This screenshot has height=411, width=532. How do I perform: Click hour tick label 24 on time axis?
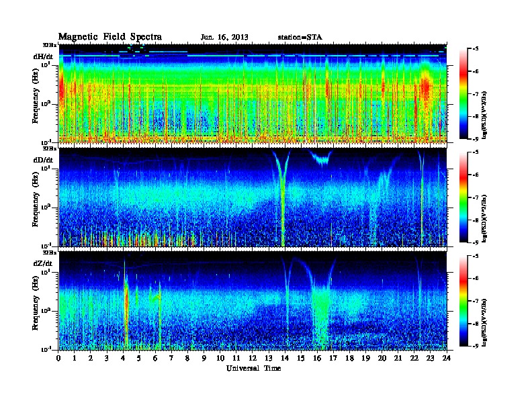(447, 358)
